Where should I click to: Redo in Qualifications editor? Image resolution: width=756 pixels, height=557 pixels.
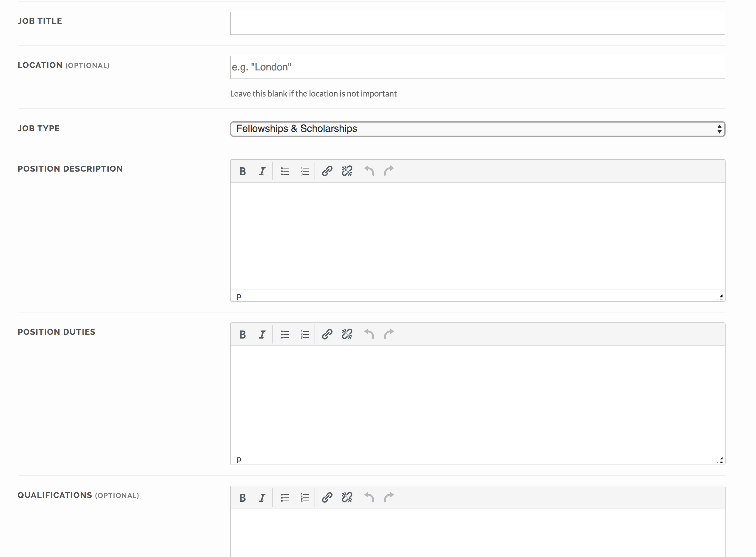coord(389,498)
